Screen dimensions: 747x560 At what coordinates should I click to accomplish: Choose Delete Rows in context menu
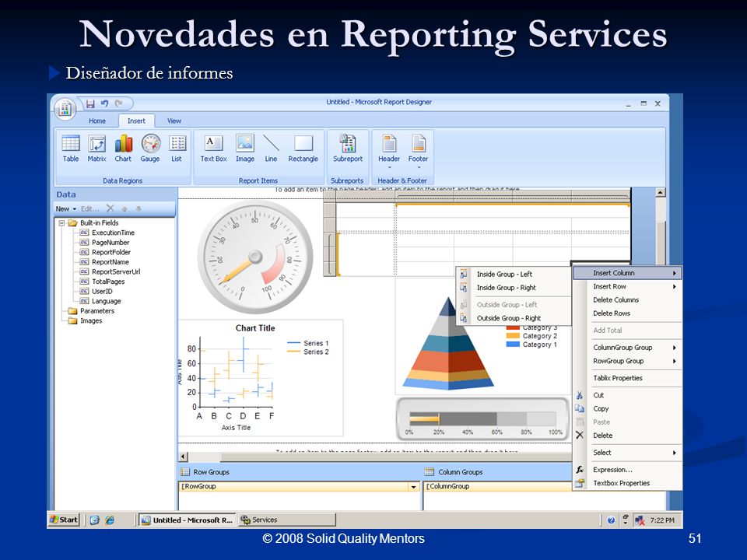click(627, 313)
